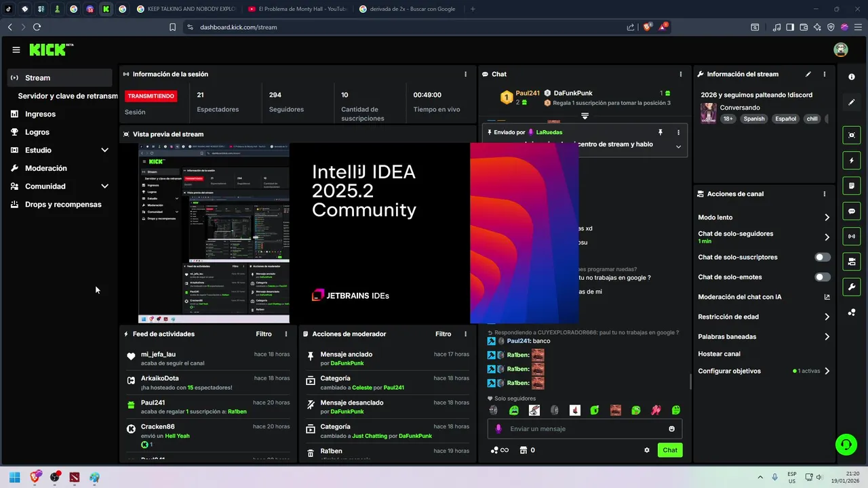Click the channel points icon below message box
The height and width of the screenshot is (488, 868).
click(x=499, y=450)
